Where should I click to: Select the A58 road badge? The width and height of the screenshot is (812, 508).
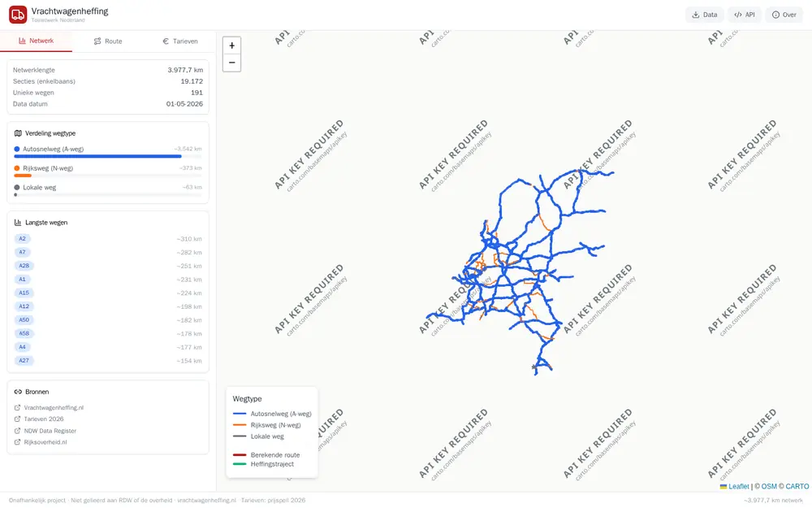pyautogui.click(x=24, y=333)
